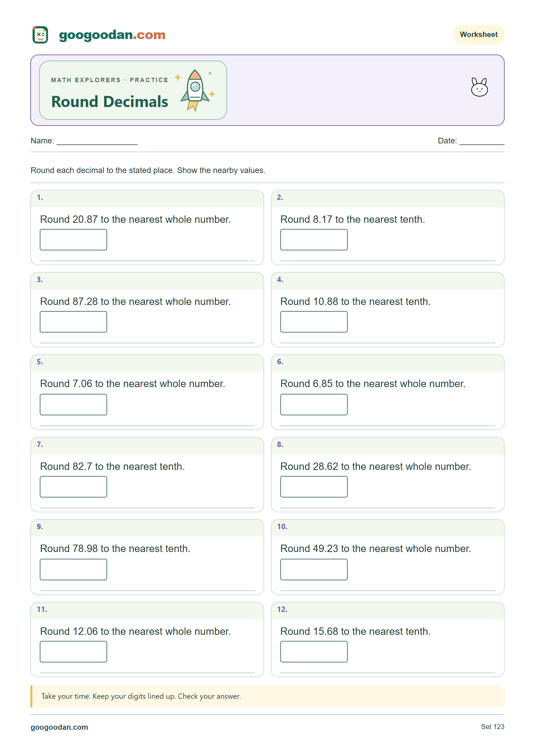Image resolution: width=535 pixels, height=756 pixels.
Task: Click the Worksheet badge
Action: click(x=478, y=34)
